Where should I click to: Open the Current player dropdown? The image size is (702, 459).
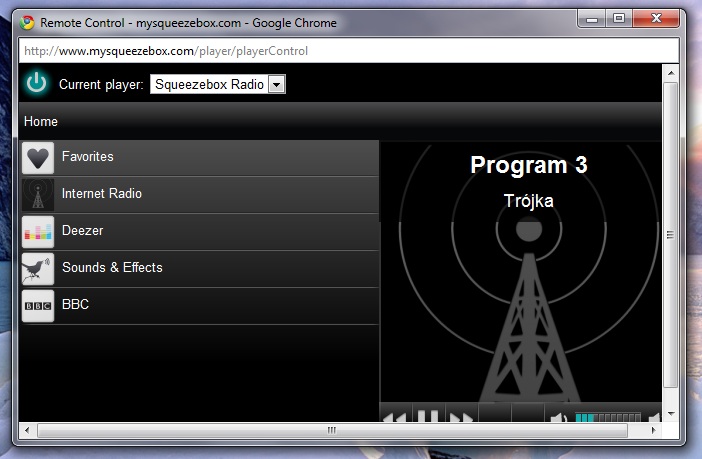[218, 85]
